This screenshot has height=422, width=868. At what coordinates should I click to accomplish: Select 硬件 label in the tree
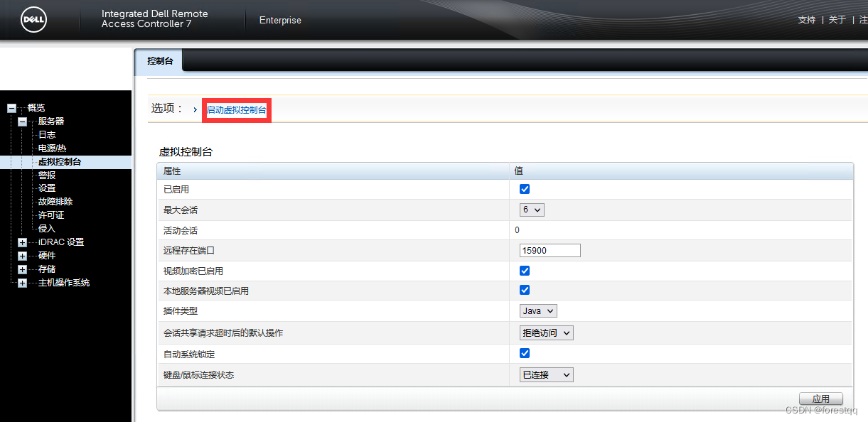47,256
